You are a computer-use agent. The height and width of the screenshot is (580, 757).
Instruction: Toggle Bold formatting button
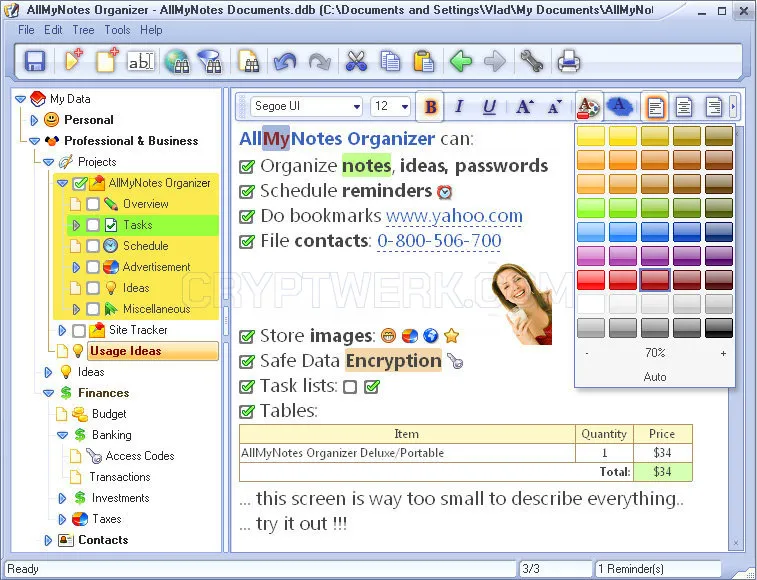[431, 106]
